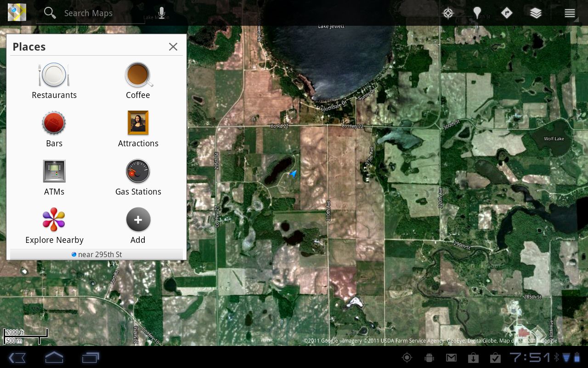Open the download notification icon
Screen dimensions: 588x368
(473, 357)
